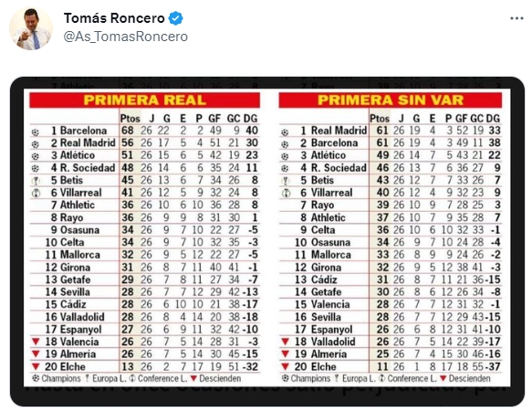The image size is (532, 412).
Task: Click the PRIMERA REAL red header banner
Action: (x=144, y=100)
